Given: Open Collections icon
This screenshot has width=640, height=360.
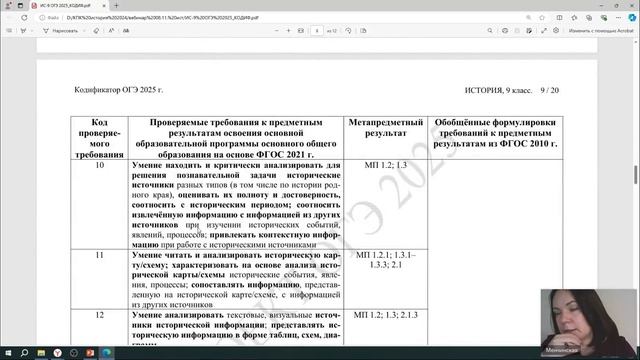Looking at the screenshot, I should (x=589, y=18).
